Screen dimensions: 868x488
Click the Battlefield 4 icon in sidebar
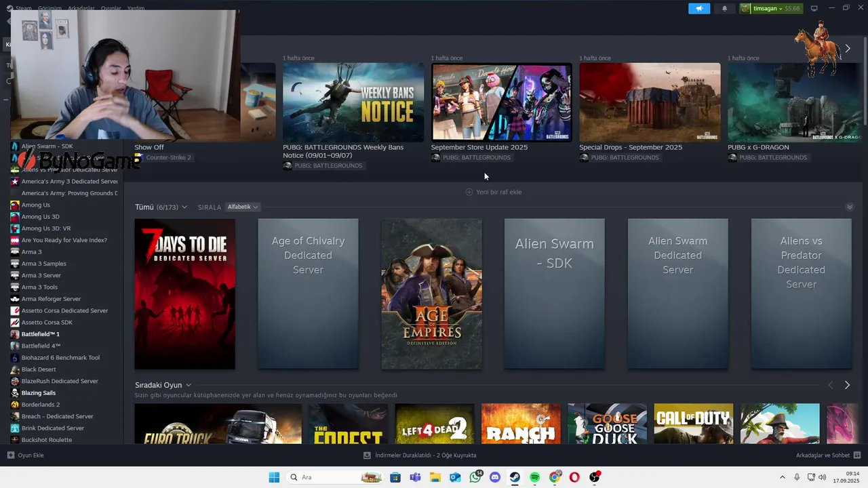click(15, 346)
